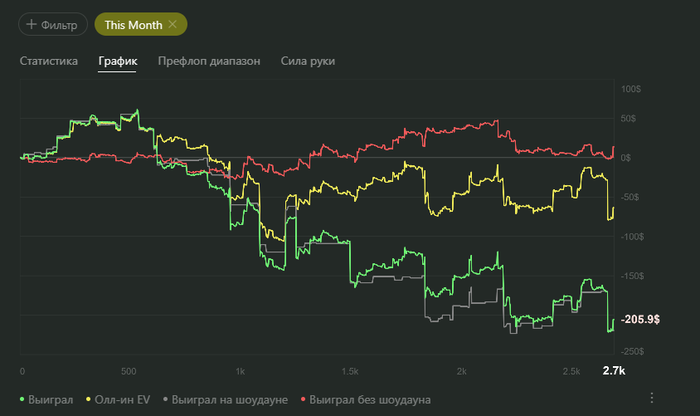Switch to the Статистика tab

[x=49, y=61]
